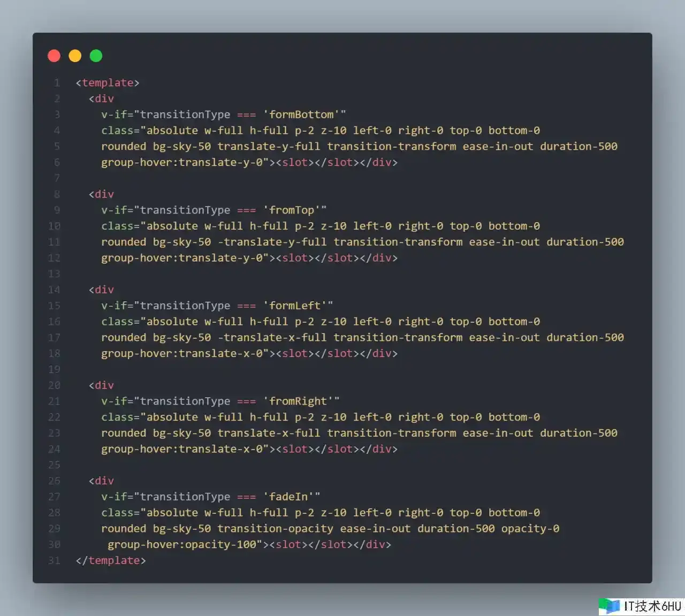Screen dimensions: 685x616
Task: Click the closing template tag on line 31
Action: coord(111,560)
